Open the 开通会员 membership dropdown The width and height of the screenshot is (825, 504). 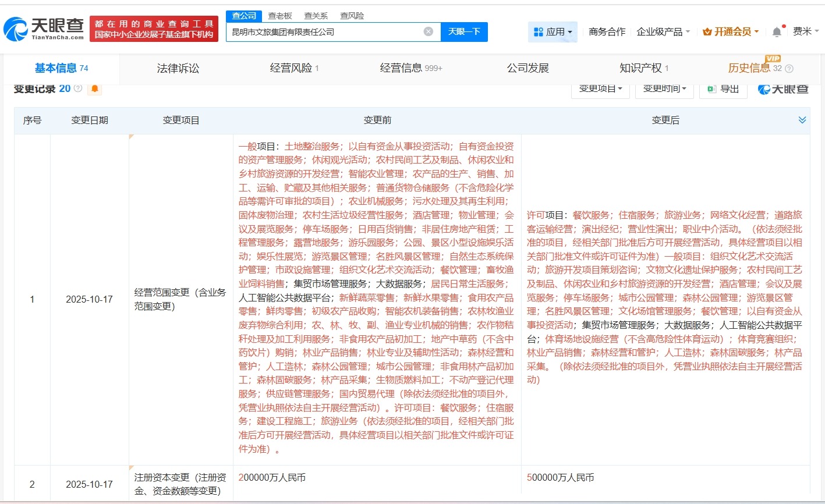731,32
